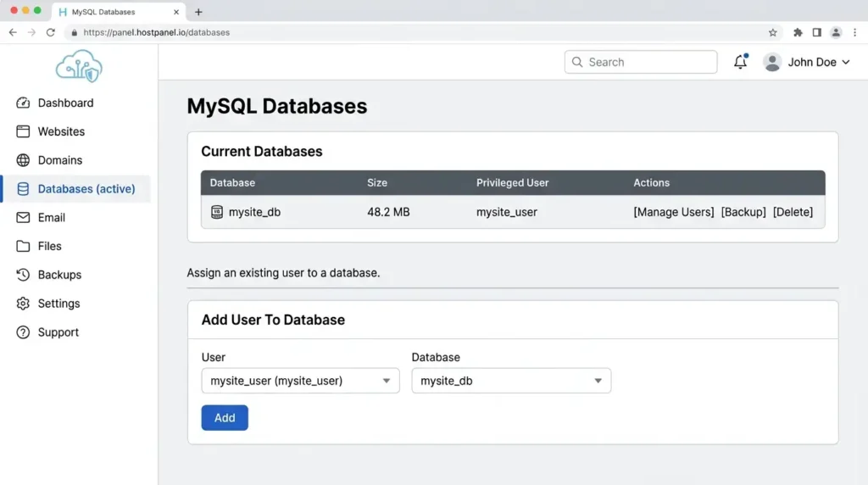Click the mysite_user privileged user cell
Image resolution: width=868 pixels, height=485 pixels.
507,212
